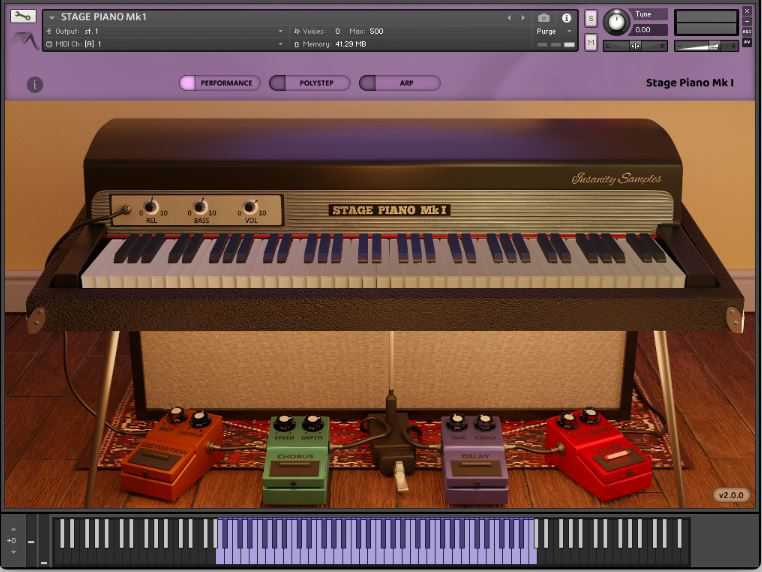The height and width of the screenshot is (572, 762).
Task: Click the v2.0.0 version badge
Action: pyautogui.click(x=731, y=495)
